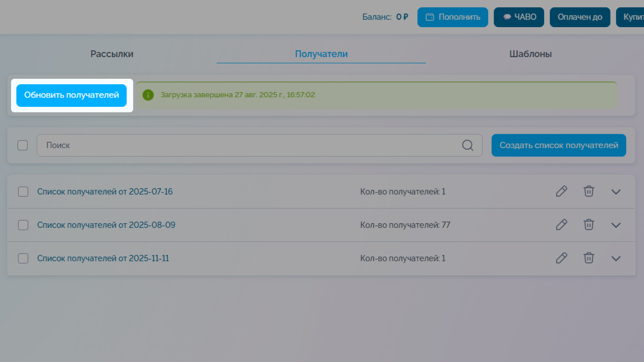Open Список получателей от 2025-08-09
The height and width of the screenshot is (362, 644).
[x=106, y=225]
